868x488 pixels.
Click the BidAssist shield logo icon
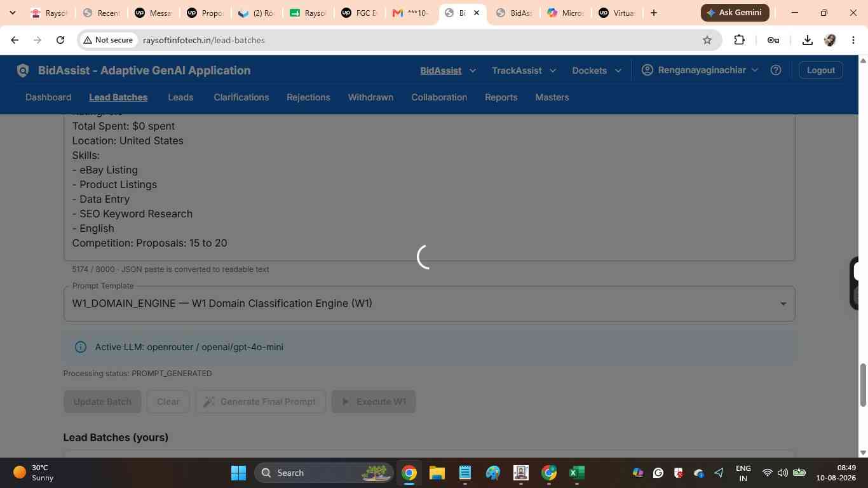[x=23, y=71]
